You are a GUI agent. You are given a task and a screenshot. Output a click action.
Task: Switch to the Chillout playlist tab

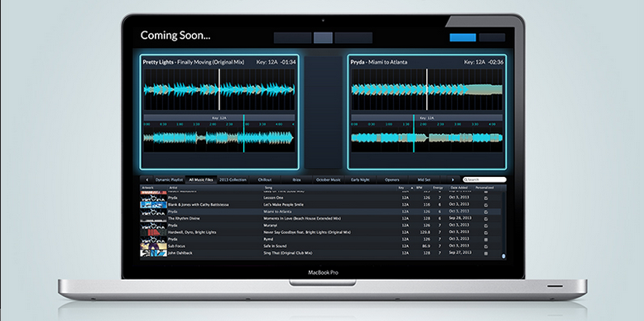tap(265, 180)
